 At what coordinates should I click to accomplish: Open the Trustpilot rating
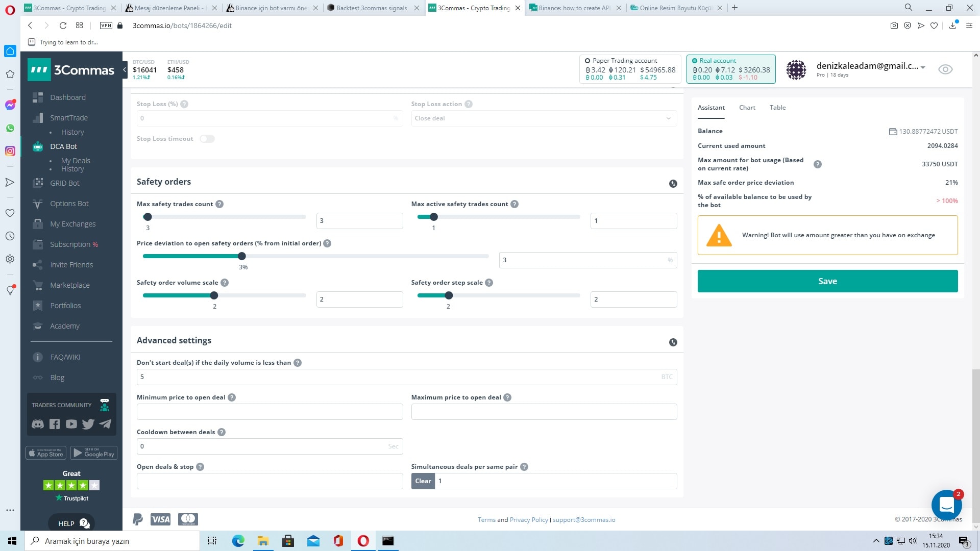point(71,486)
